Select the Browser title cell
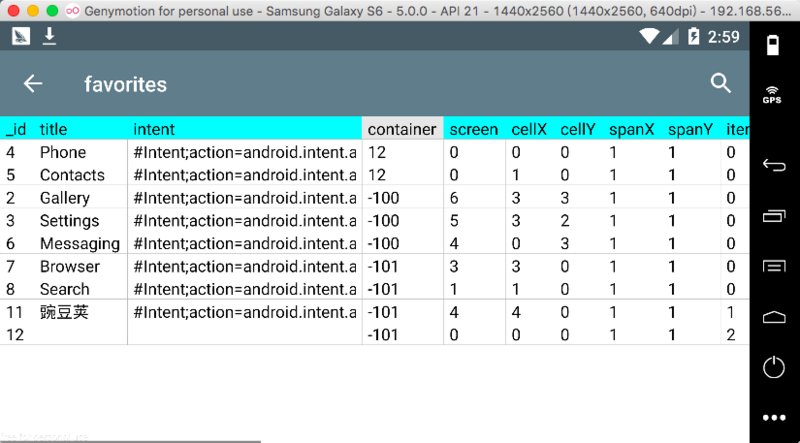The height and width of the screenshot is (443, 800). [70, 266]
